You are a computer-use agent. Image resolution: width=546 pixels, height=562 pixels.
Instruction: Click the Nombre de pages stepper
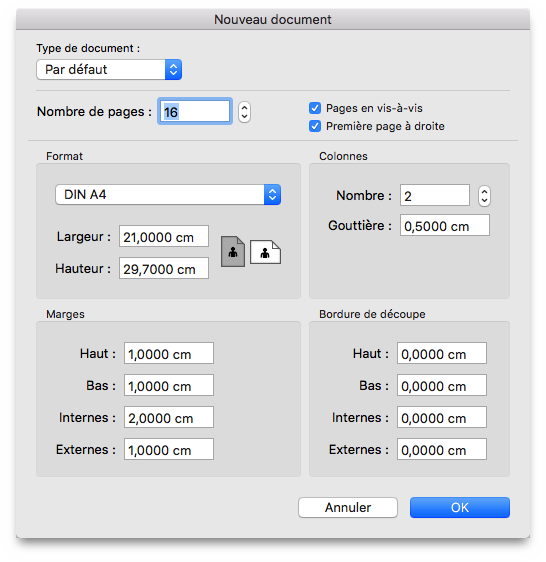coord(244,112)
